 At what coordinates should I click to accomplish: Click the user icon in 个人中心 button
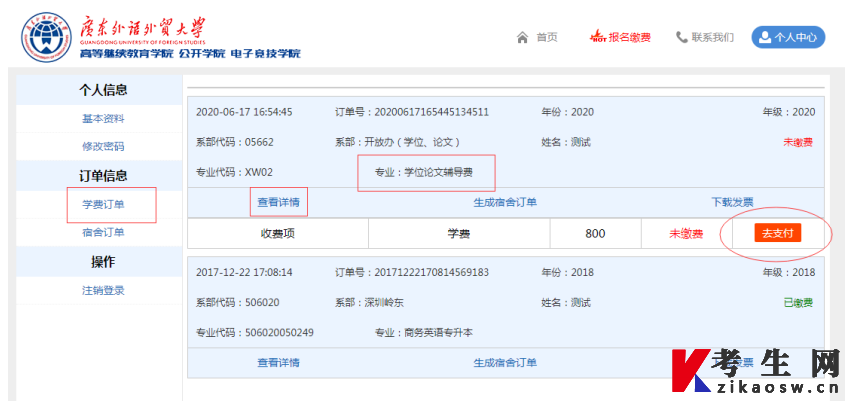[765, 38]
